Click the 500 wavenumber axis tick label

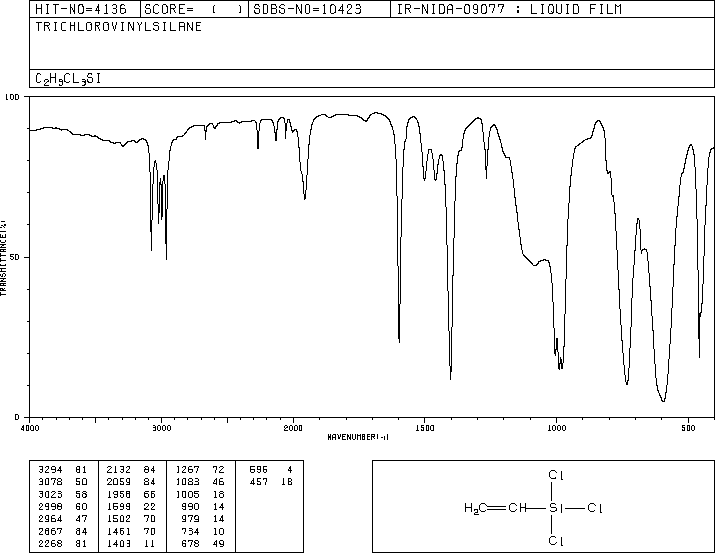coord(688,428)
